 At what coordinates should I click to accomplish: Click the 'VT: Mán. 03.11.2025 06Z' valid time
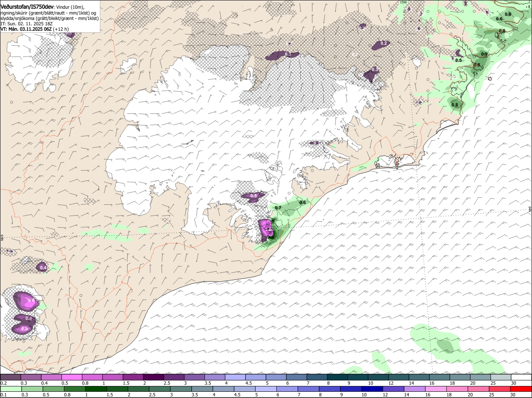coord(26,29)
